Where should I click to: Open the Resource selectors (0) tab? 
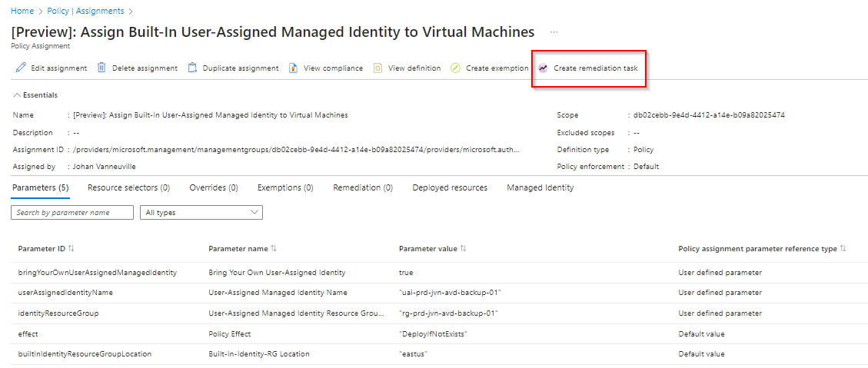128,187
